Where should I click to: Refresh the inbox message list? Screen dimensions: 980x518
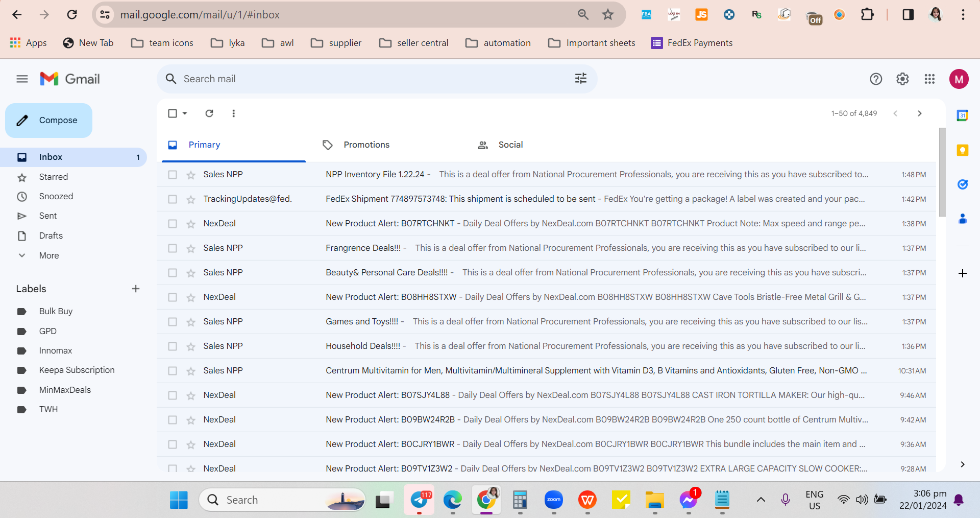pos(209,113)
